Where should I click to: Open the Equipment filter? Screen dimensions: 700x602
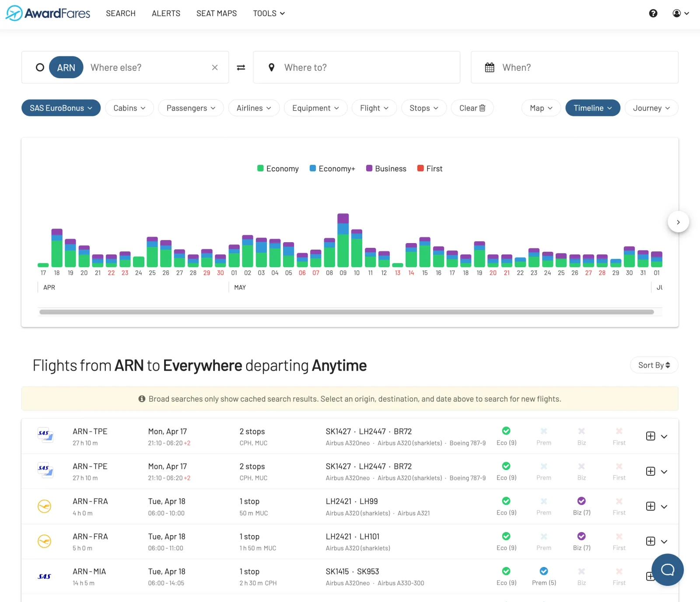[x=315, y=108]
